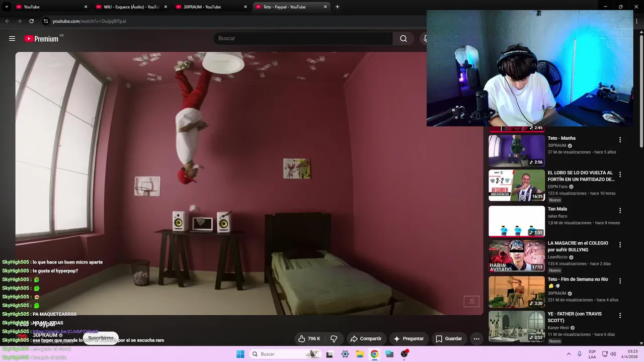Open Tan Mala video thumbnail

click(517, 221)
